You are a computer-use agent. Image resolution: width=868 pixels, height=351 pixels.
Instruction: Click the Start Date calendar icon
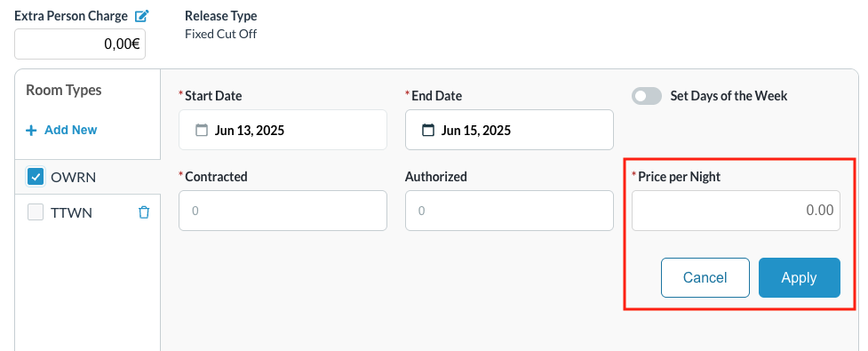pyautogui.click(x=202, y=130)
